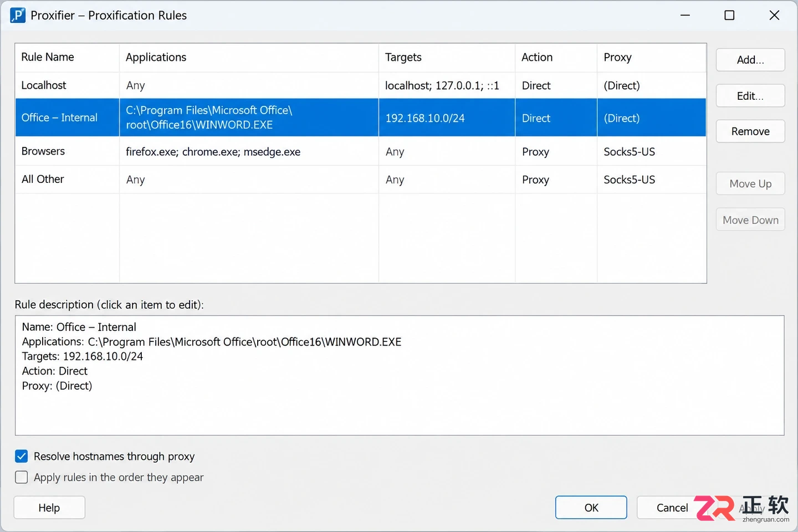Viewport: 798px width, 532px height.
Task: Close the Proxification Rules window
Action: pos(774,16)
